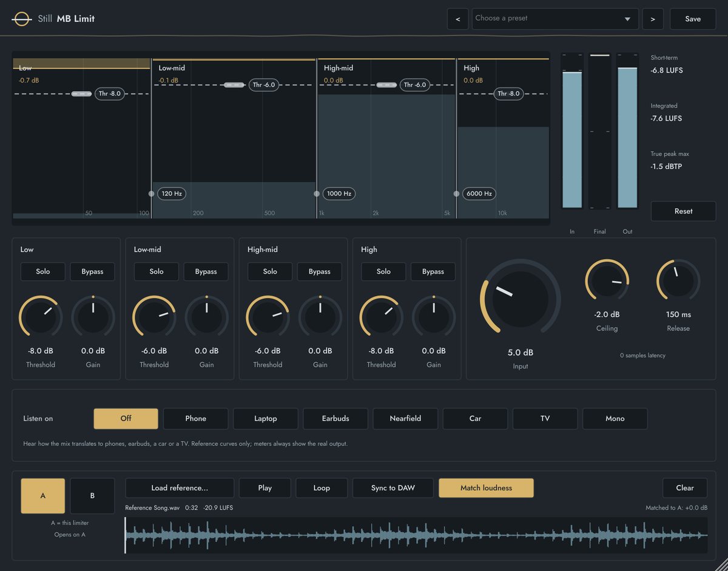The image size is (728, 571).
Task: Click the Low-mid Thr -6.0 threshold tag
Action: [x=264, y=85]
